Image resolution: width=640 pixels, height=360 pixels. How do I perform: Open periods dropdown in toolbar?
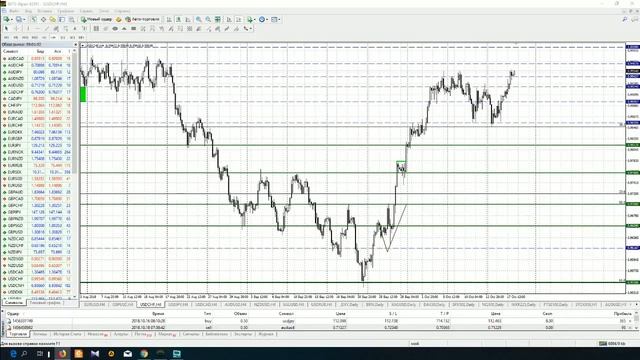pyautogui.click(x=267, y=19)
